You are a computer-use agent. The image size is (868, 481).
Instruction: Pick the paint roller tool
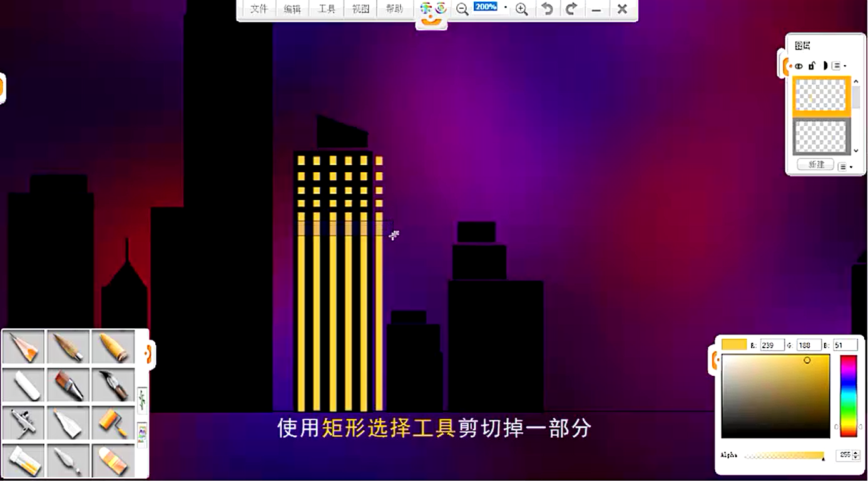pos(113,423)
